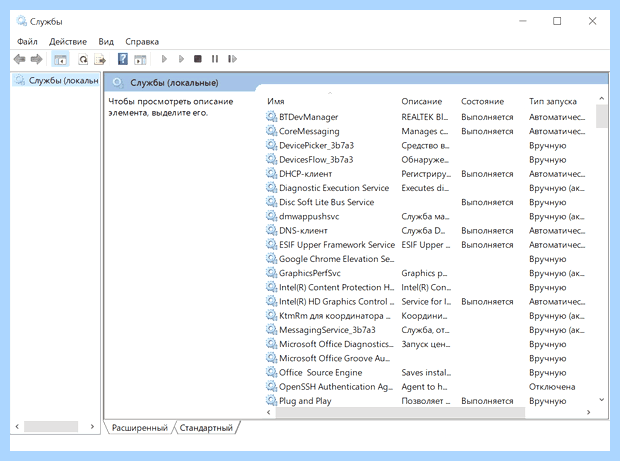Click the gear icon beside Plug and Play
The height and width of the screenshot is (461, 620).
coord(271,401)
